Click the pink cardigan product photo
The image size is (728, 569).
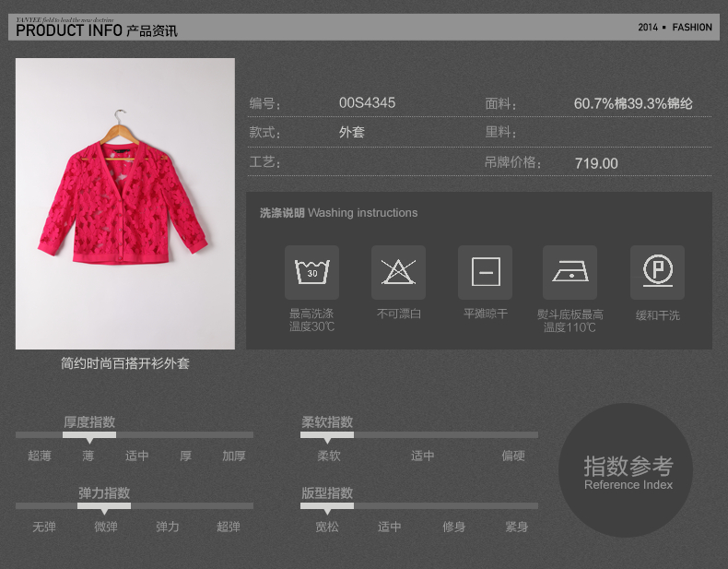(x=125, y=204)
